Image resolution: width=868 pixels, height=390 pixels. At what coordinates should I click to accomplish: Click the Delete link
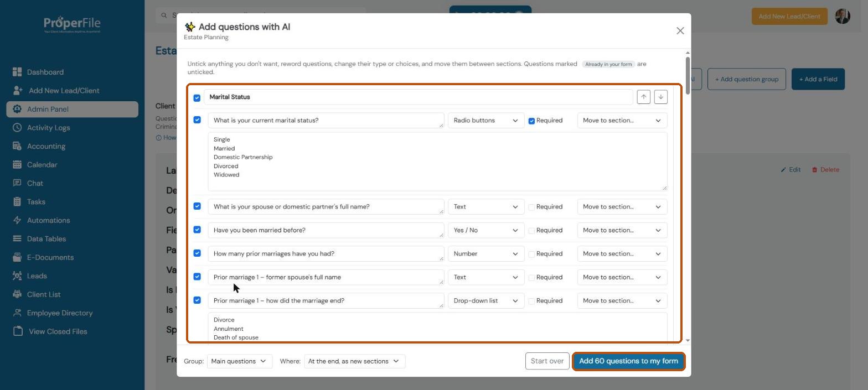pyautogui.click(x=825, y=169)
